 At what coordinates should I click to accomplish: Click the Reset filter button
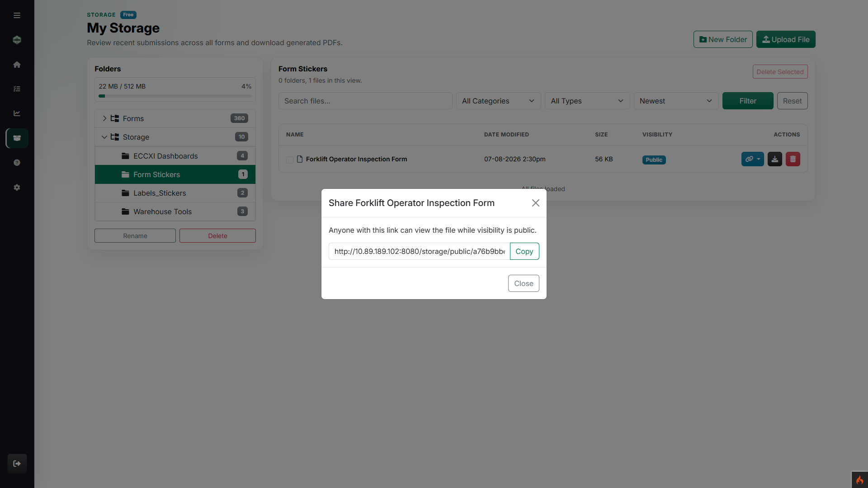click(x=792, y=101)
